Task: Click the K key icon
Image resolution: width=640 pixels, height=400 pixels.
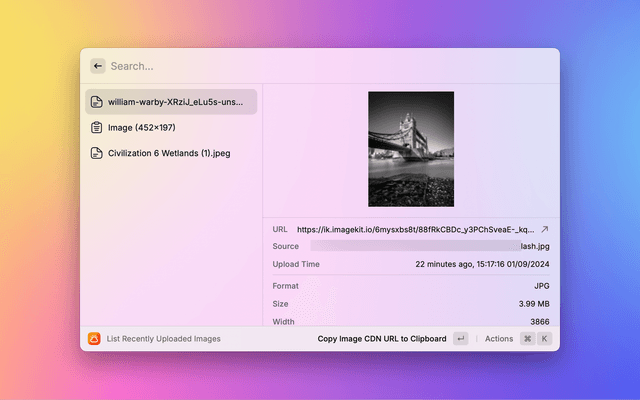Action: pyautogui.click(x=545, y=339)
